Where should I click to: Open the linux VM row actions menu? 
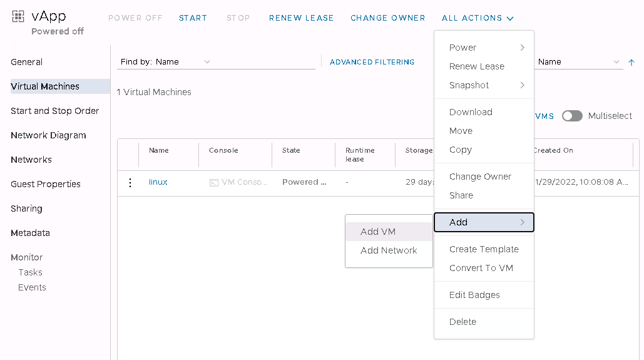(x=130, y=183)
